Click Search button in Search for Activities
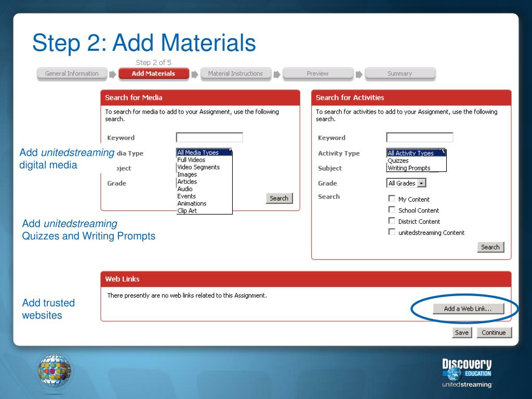This screenshot has height=399, width=532. [x=490, y=247]
